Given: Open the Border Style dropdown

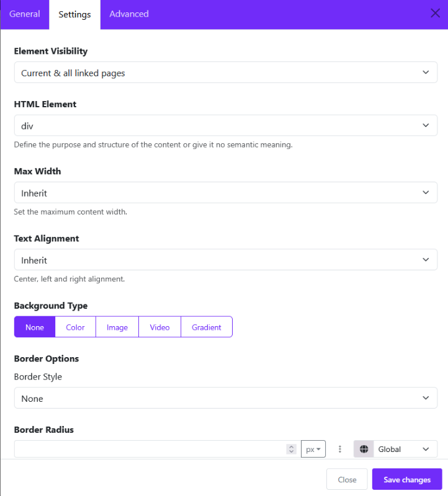Looking at the screenshot, I should (225, 399).
